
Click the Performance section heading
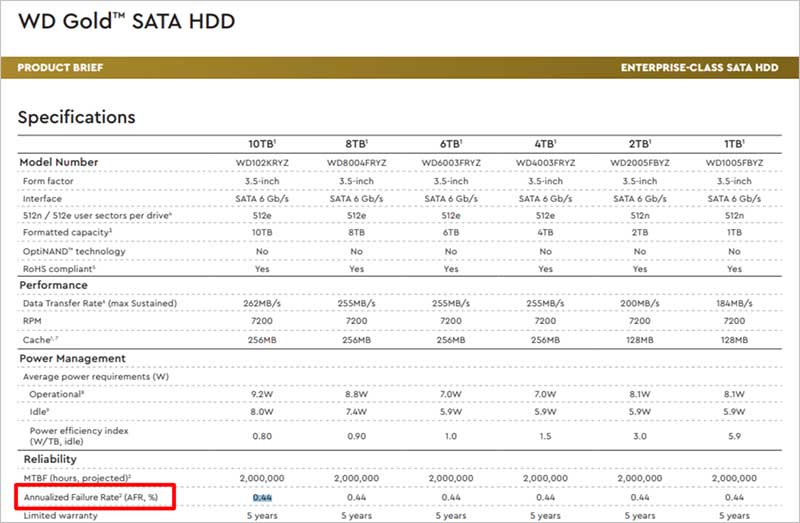coord(53,285)
